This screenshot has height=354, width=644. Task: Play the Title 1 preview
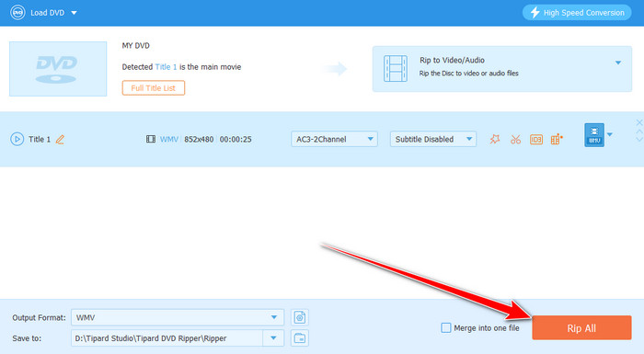[x=17, y=139]
